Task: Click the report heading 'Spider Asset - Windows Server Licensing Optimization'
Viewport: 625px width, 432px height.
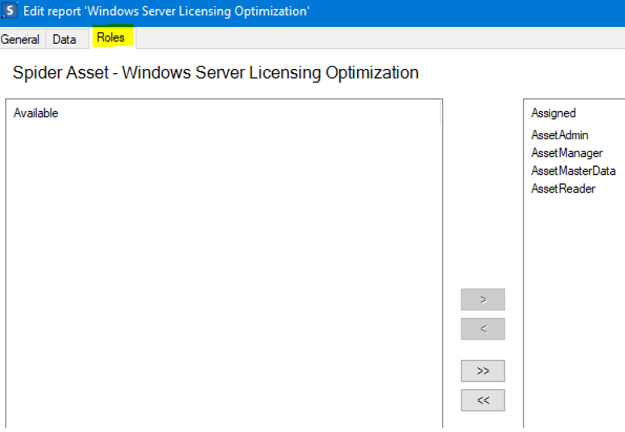Action: point(216,73)
